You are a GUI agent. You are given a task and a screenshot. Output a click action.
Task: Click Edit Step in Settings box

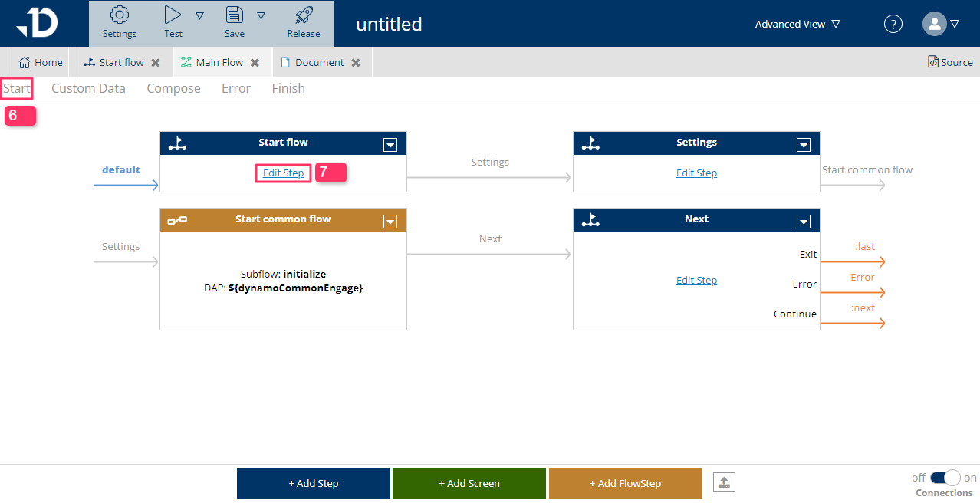pos(696,173)
